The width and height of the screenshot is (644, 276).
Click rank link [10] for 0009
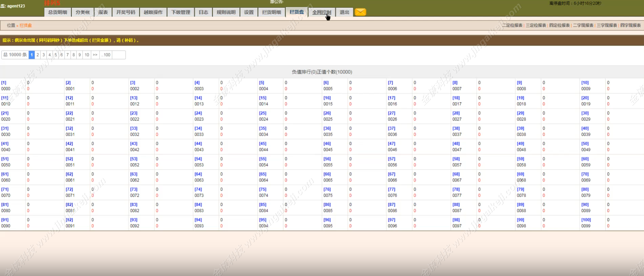click(x=585, y=83)
